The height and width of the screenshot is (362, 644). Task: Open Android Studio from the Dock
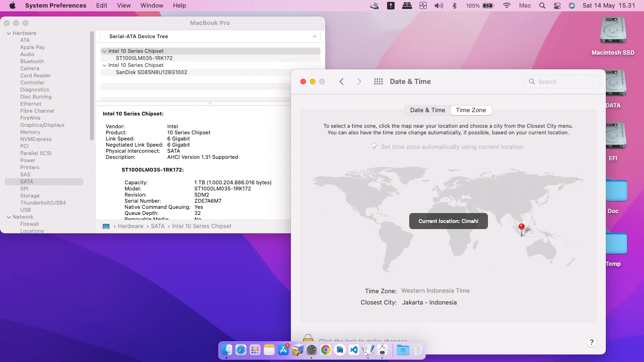pos(340,350)
